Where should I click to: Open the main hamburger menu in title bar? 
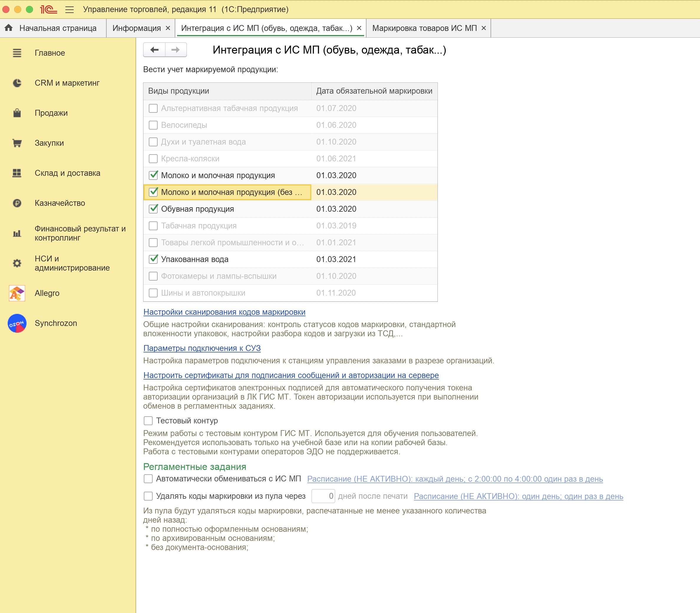click(70, 10)
